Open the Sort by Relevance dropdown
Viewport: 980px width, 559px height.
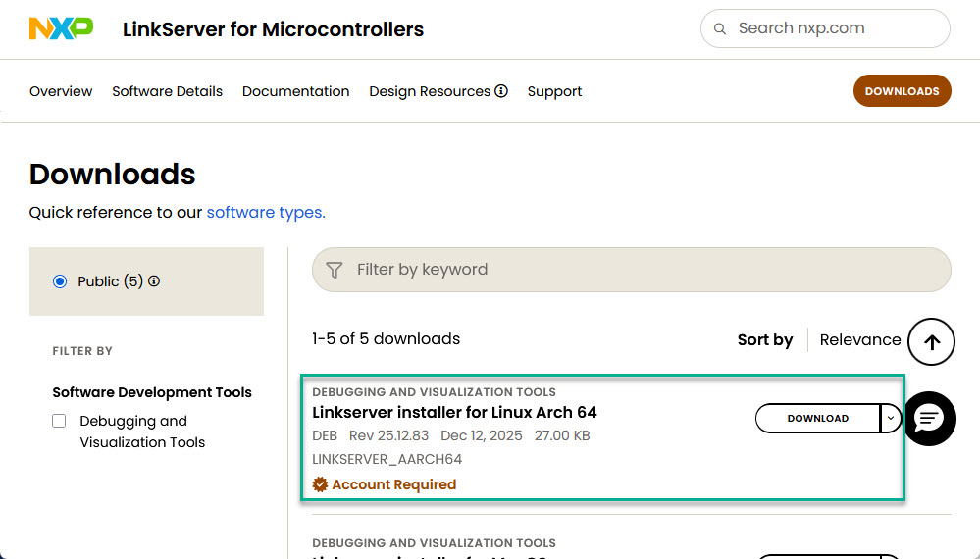(x=859, y=339)
